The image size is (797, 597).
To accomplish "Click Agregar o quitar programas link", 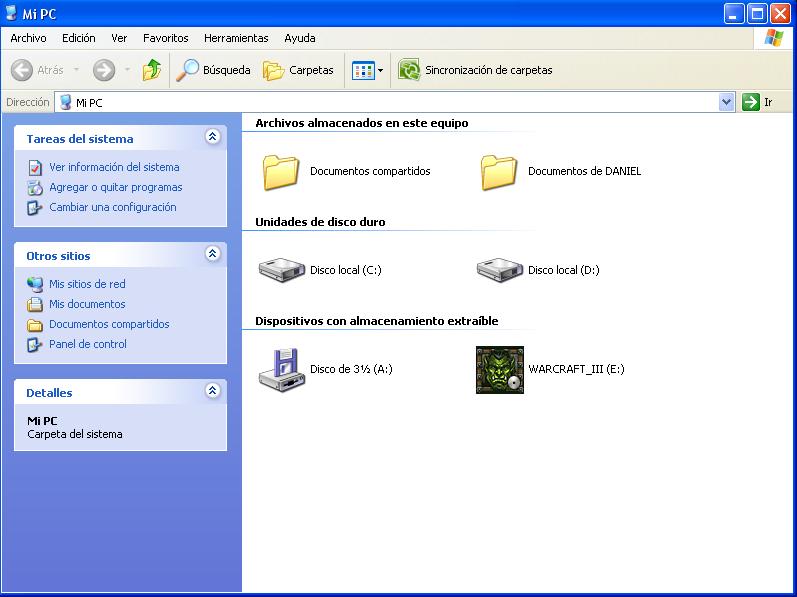I will [116, 187].
